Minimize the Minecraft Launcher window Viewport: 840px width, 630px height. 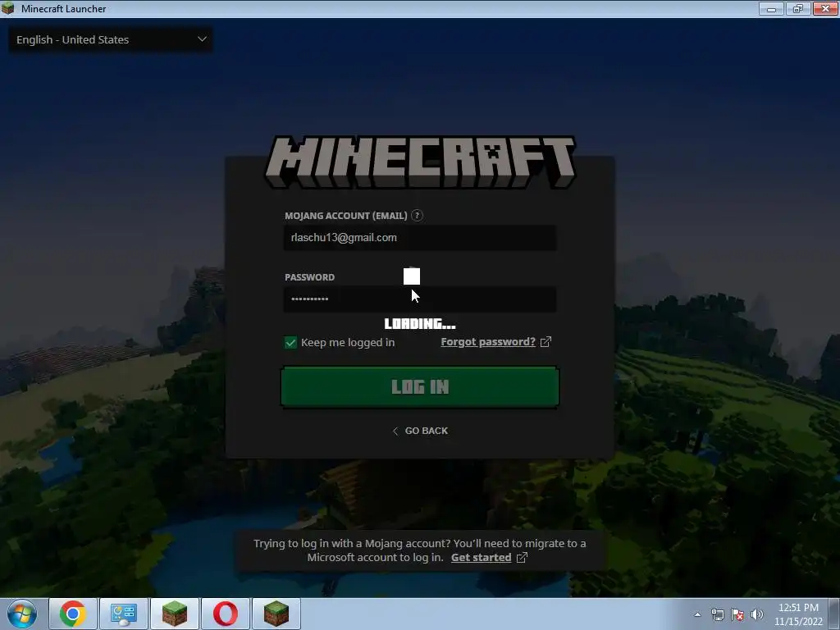pos(771,8)
